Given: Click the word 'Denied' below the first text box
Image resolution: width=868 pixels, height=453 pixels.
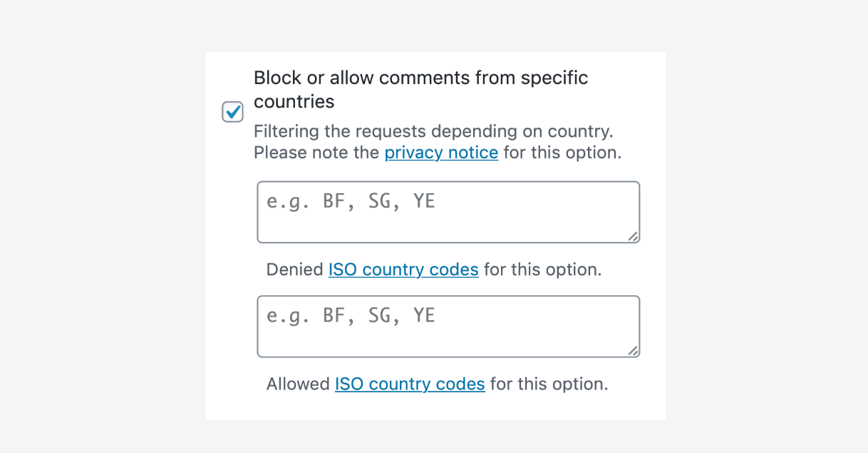Looking at the screenshot, I should [x=294, y=270].
